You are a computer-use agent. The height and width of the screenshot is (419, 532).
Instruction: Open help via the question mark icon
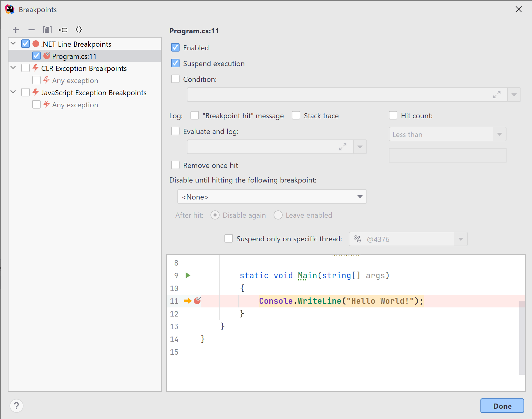point(17,406)
